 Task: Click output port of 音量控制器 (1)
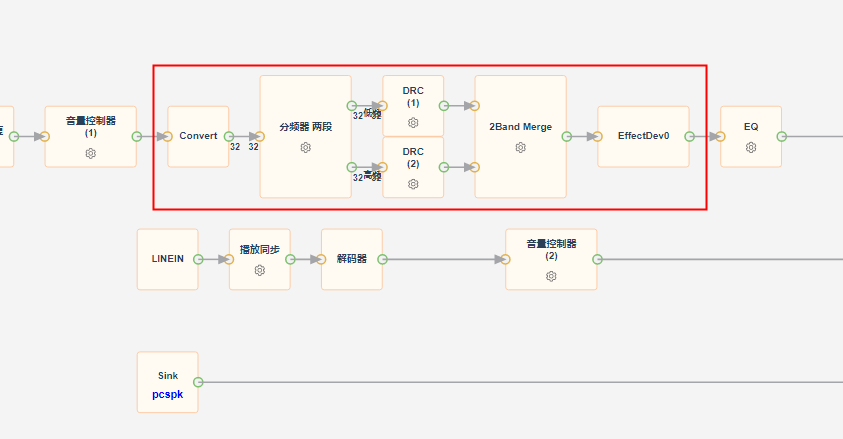(137, 136)
